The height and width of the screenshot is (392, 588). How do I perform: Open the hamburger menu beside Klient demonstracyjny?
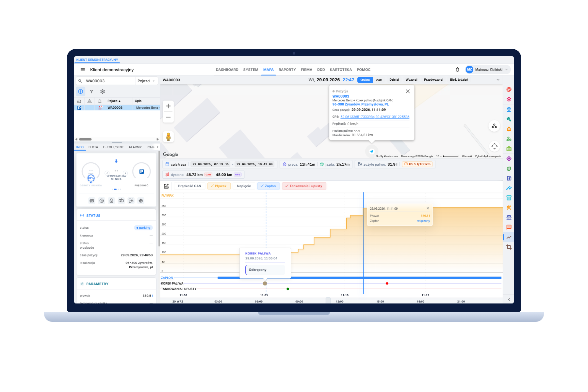click(x=83, y=70)
